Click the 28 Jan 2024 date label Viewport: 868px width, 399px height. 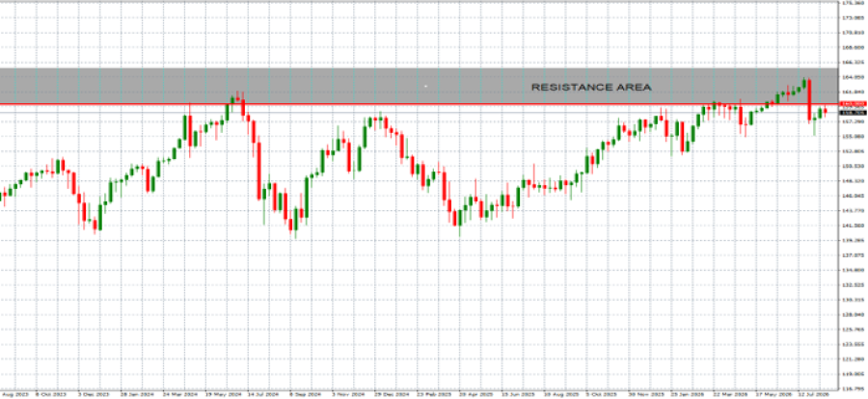(137, 395)
